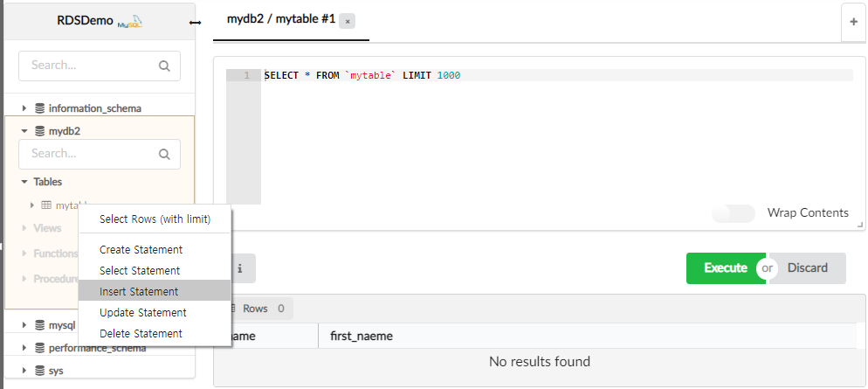
Task: Select the performance_schema label
Action: pos(98,348)
